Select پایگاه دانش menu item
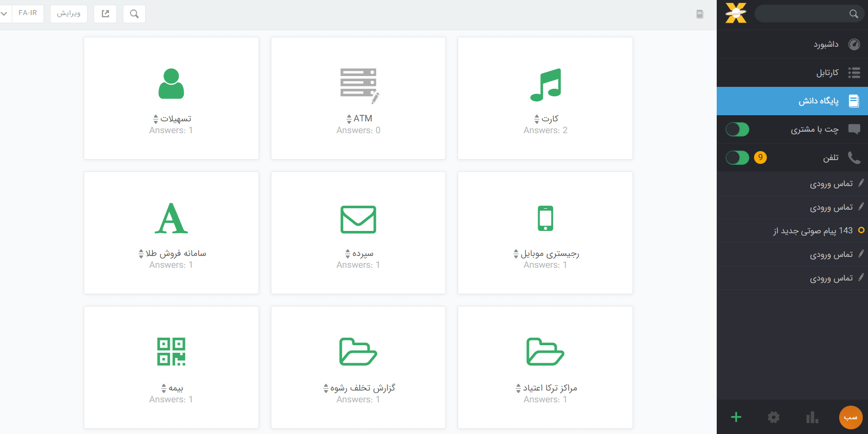 coord(792,101)
